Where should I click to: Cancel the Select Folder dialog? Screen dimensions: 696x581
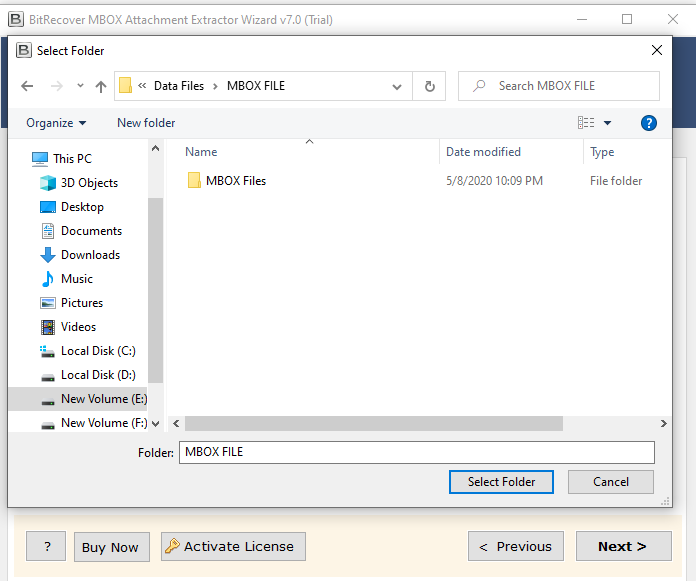(610, 482)
